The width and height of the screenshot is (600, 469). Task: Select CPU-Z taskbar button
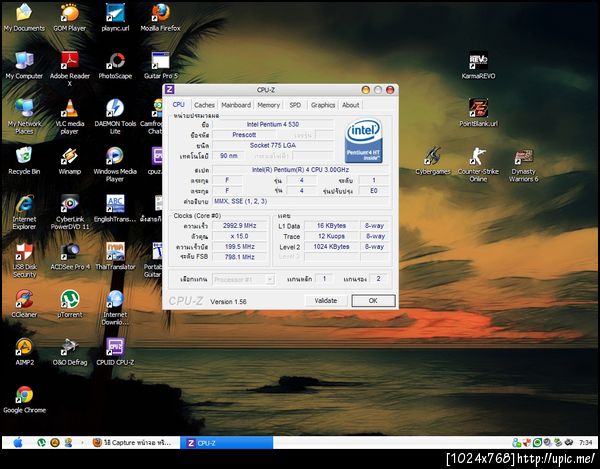point(227,443)
